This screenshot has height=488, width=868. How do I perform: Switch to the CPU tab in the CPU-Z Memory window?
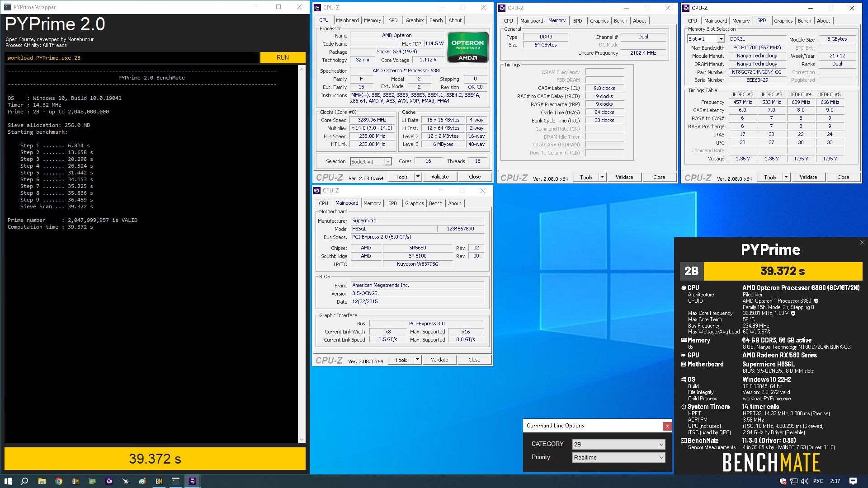508,21
